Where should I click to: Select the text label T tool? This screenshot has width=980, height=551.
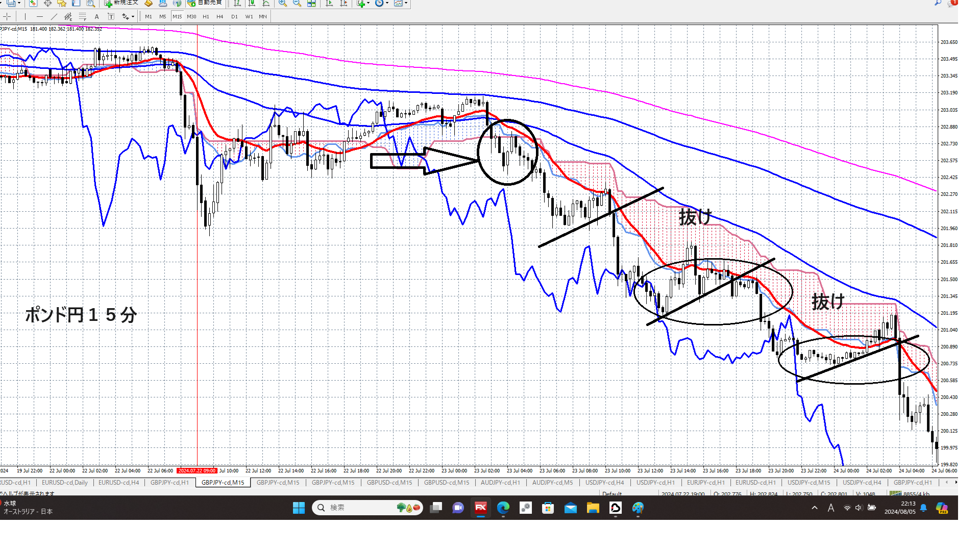(x=111, y=16)
